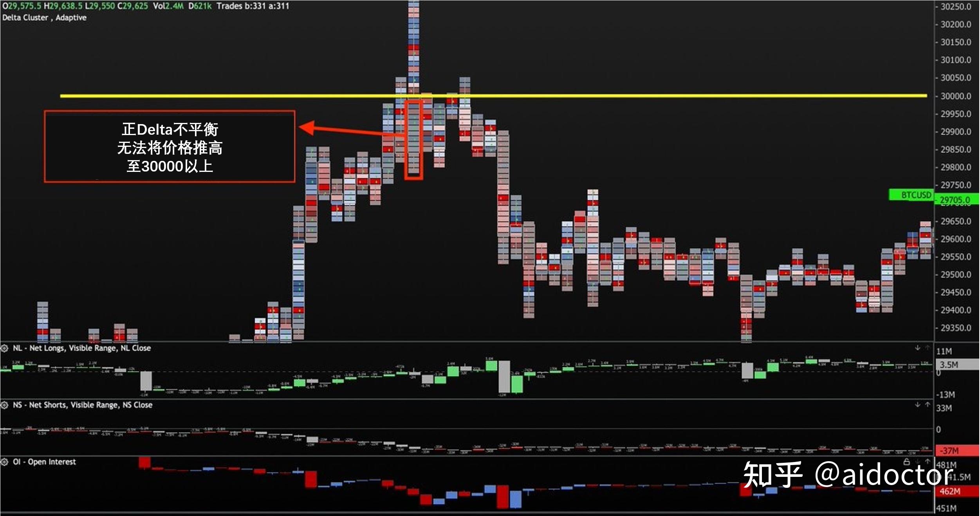Move Open Interest pane up arrow
This screenshot has width=980, height=516.
[x=928, y=462]
